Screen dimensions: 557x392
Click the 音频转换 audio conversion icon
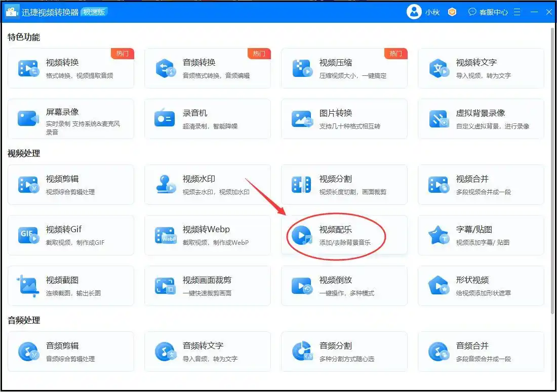(165, 68)
